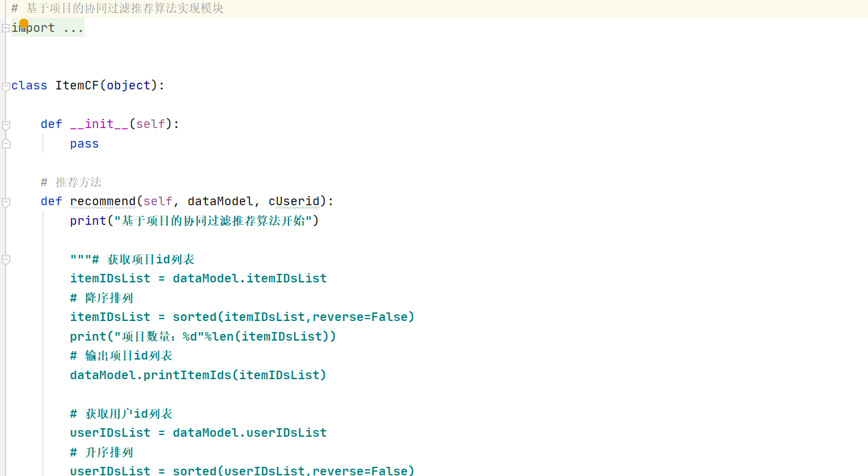Image resolution: width=868 pixels, height=476 pixels.
Task: Click line dataModel.printItemIds(itemIDsList)
Action: pos(198,375)
